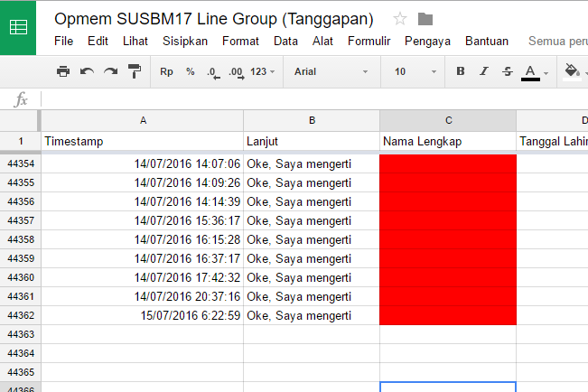Open the text color dropdown arrow
Screen dimensions: 588x392
coord(546,73)
